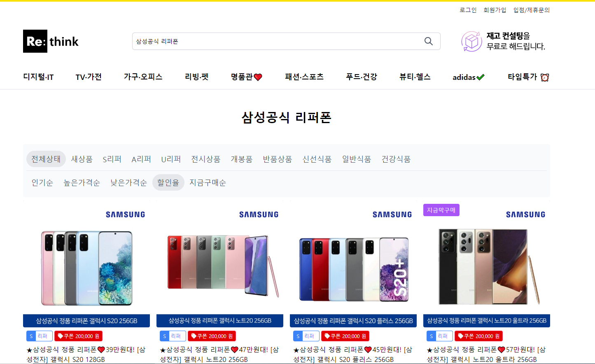Open the 뷰티·헬스 menu

415,77
